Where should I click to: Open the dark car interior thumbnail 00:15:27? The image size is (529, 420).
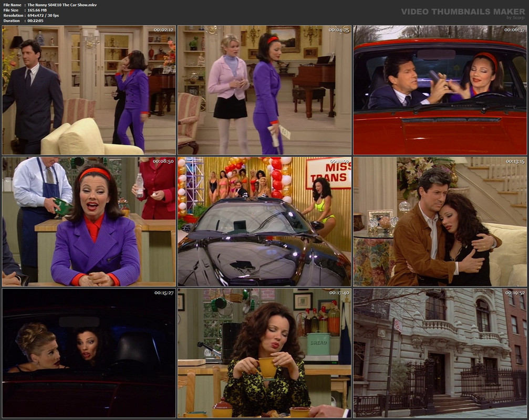[89, 353]
